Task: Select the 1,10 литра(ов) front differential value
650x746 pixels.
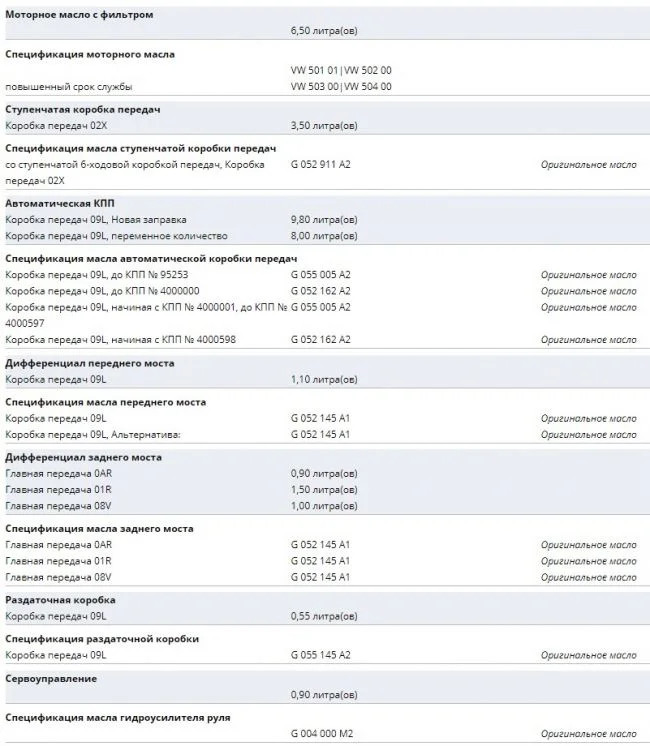Action: [x=324, y=380]
